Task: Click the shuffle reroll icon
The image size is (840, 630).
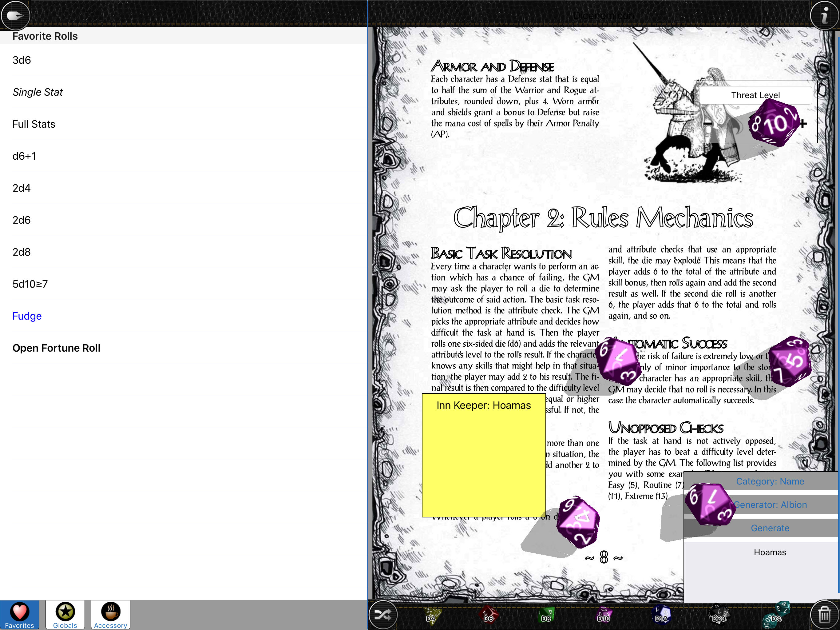Action: (383, 615)
